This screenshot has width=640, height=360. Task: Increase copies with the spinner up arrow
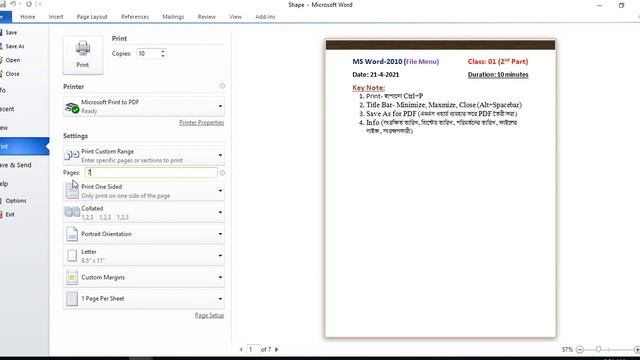163,51
